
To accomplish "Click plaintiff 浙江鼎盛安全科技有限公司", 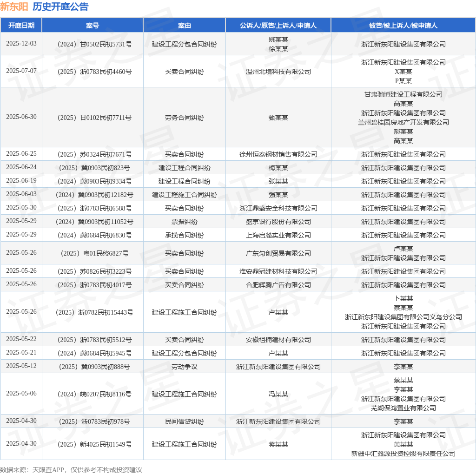I will tap(278, 208).
